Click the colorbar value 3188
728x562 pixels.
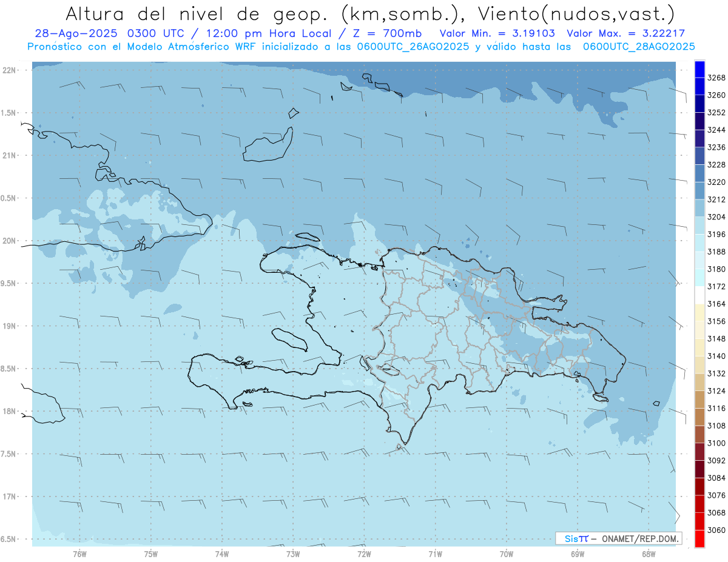[716, 252]
